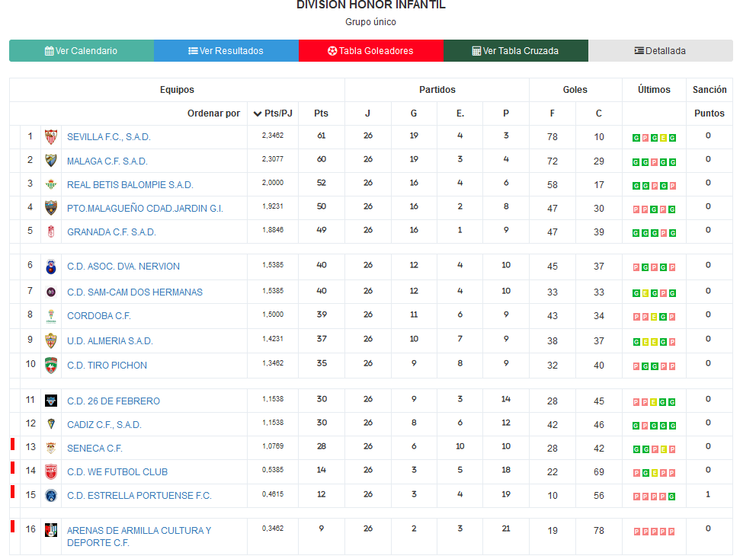Screen dimensions: 756x559
Task: Click last result badge in Arenas de Armilla row
Action: point(671,532)
